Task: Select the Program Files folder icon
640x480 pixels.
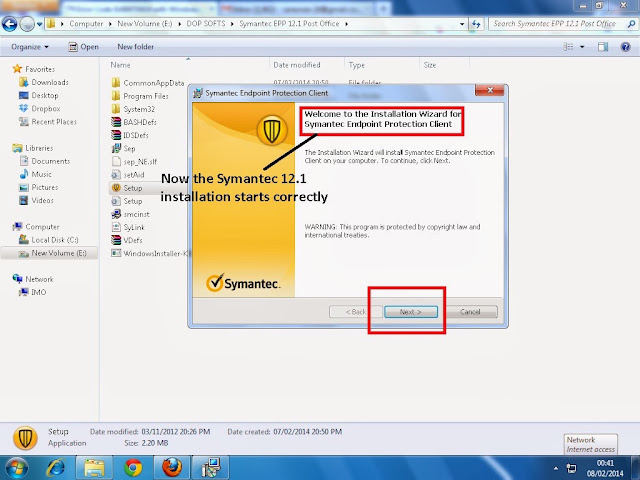Action: (x=116, y=96)
